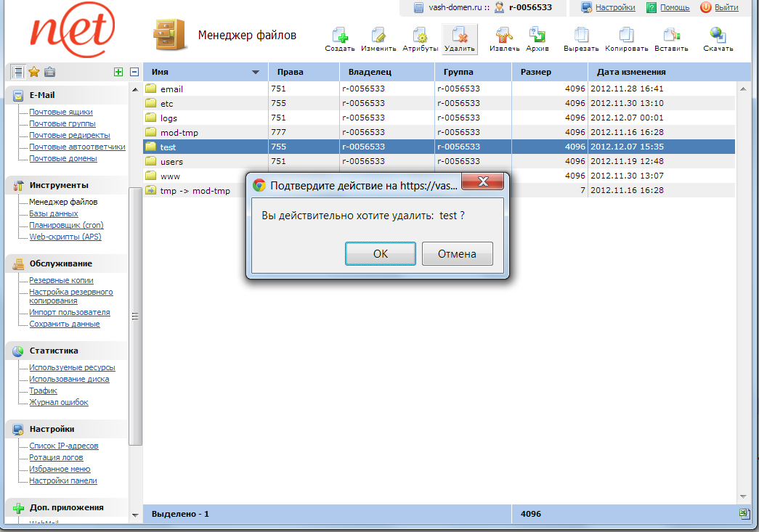The image size is (759, 532).
Task: Click the Извлечь (extract) archive icon
Action: click(x=504, y=36)
